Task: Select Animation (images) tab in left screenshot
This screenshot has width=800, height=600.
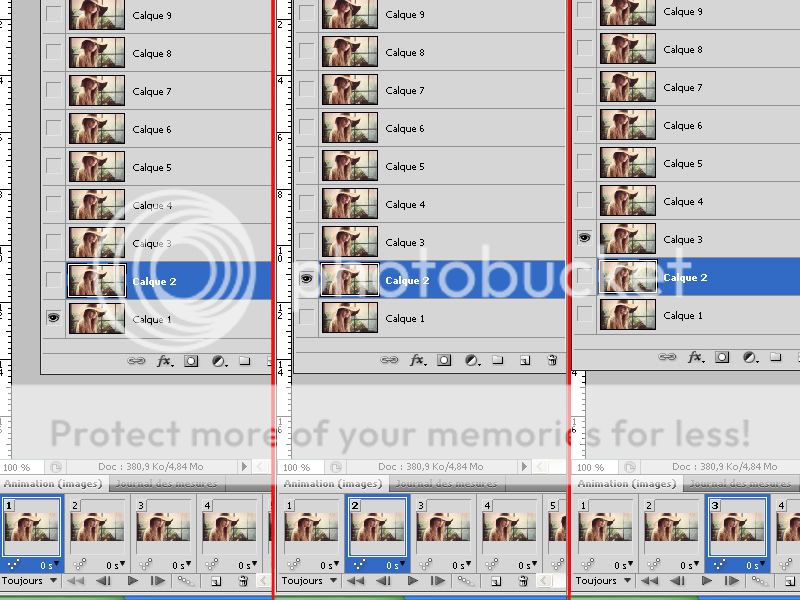Action: pos(53,483)
